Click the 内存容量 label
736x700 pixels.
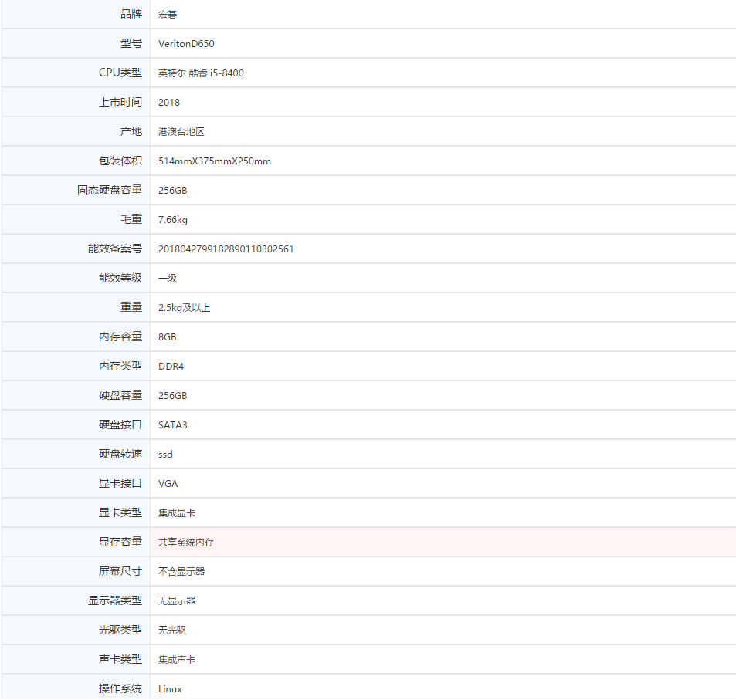click(x=120, y=336)
